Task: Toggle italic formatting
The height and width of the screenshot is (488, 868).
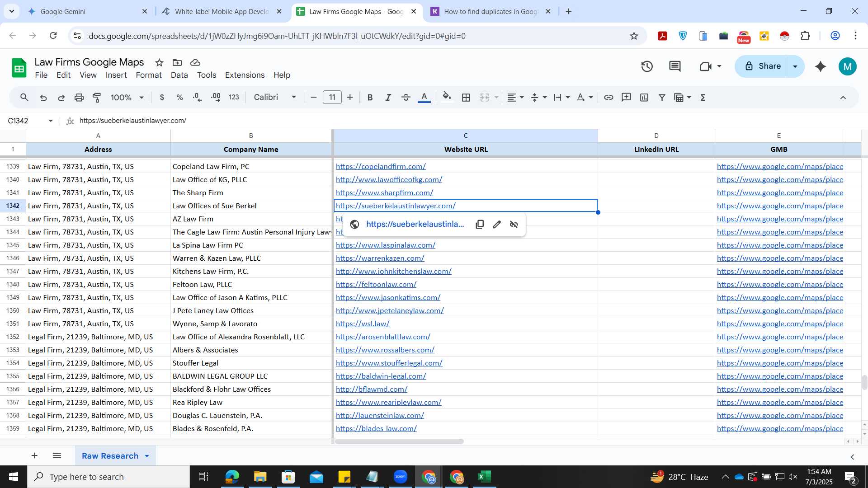Action: tap(388, 97)
